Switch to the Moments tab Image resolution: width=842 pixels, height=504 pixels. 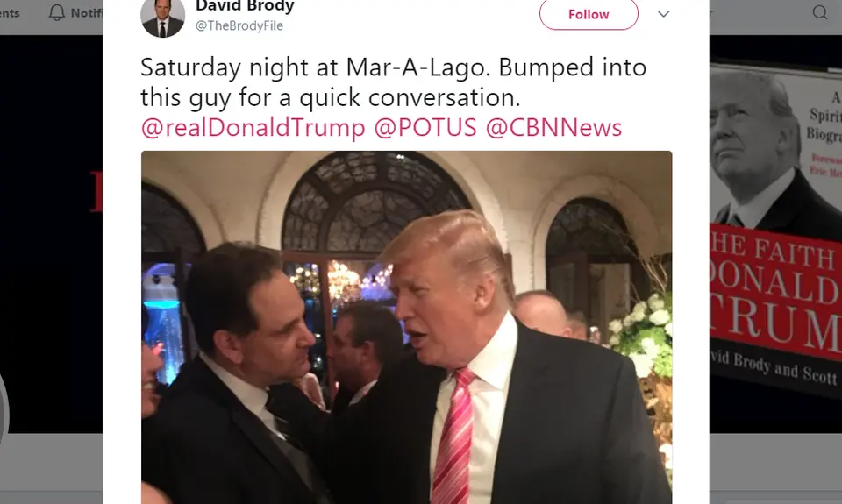coord(10,13)
